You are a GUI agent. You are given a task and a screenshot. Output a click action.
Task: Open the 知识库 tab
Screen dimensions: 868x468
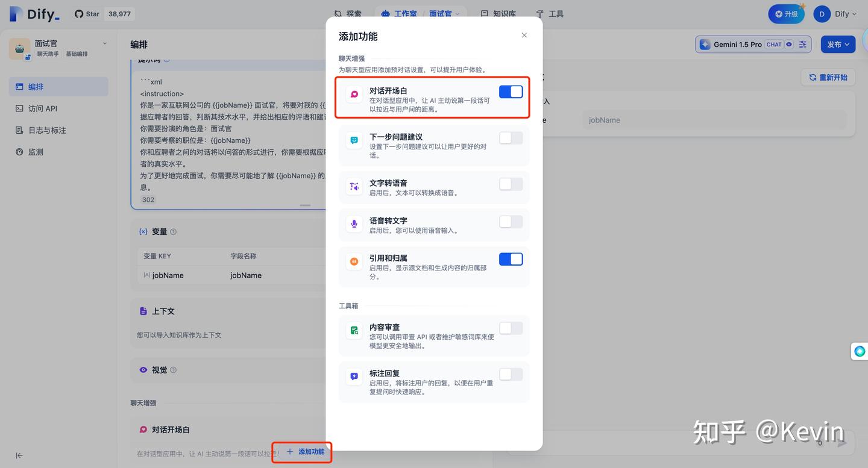pyautogui.click(x=498, y=14)
